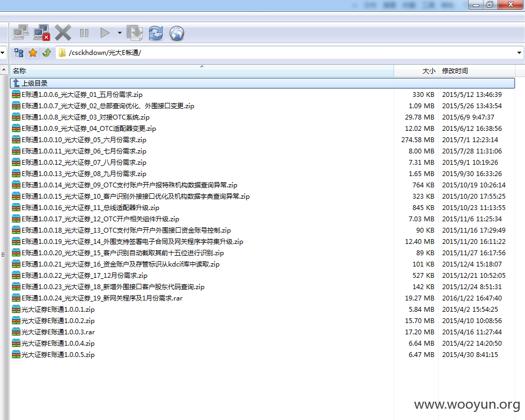Viewport: 525px width, 420px height.
Task: Click the left pane scroll-up arrow
Action: coord(4,69)
